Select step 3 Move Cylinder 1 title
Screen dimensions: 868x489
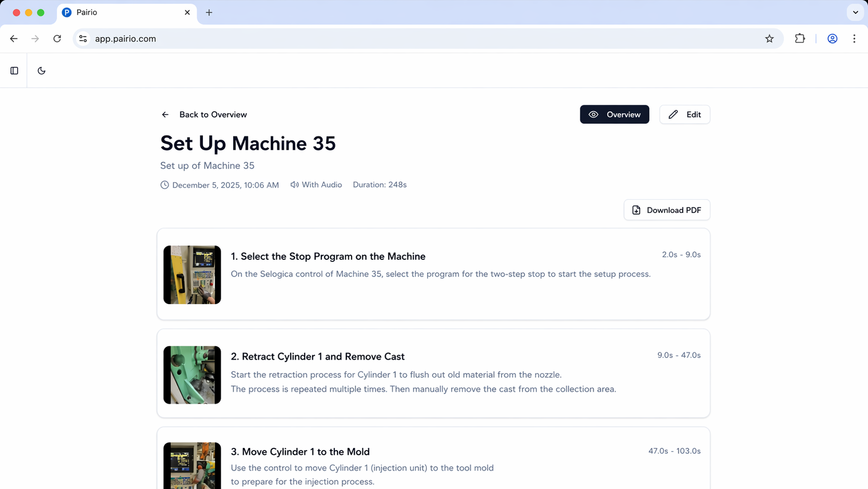click(x=300, y=452)
